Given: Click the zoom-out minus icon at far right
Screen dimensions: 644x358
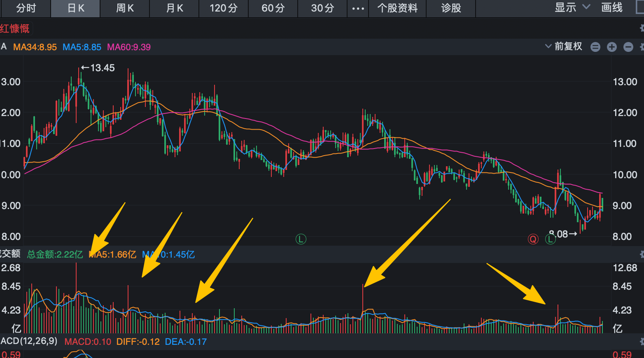Looking at the screenshot, I should (628, 47).
